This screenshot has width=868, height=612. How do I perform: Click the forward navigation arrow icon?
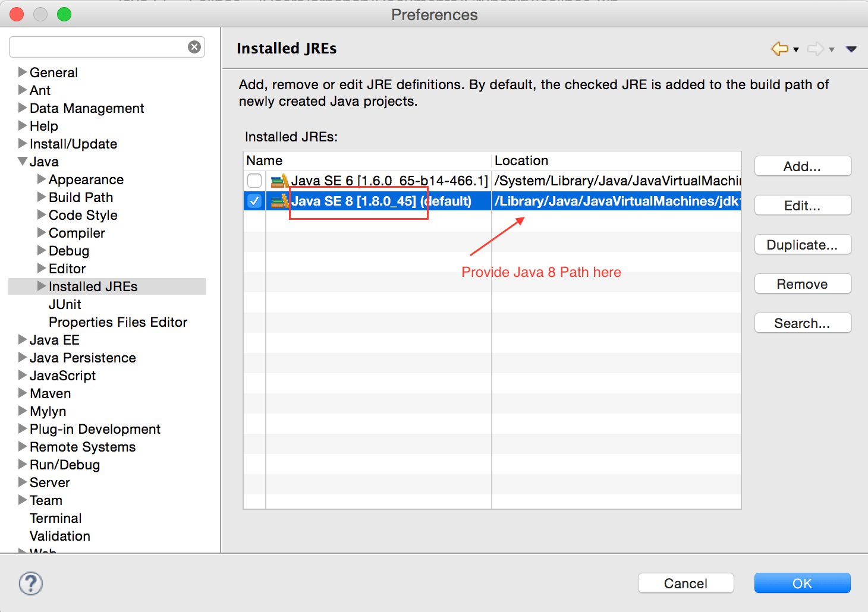point(816,49)
